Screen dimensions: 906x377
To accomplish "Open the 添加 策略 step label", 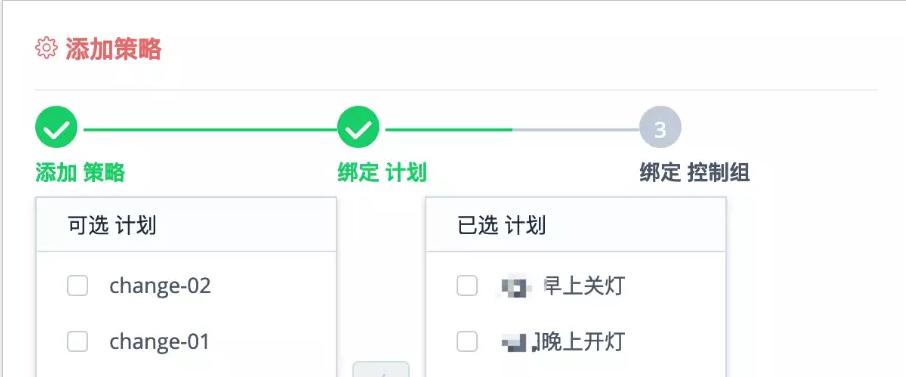I will tap(80, 172).
